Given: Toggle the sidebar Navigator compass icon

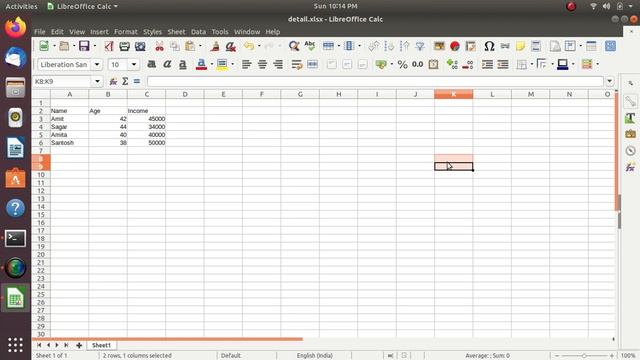Looking at the screenshot, I should click(x=630, y=151).
